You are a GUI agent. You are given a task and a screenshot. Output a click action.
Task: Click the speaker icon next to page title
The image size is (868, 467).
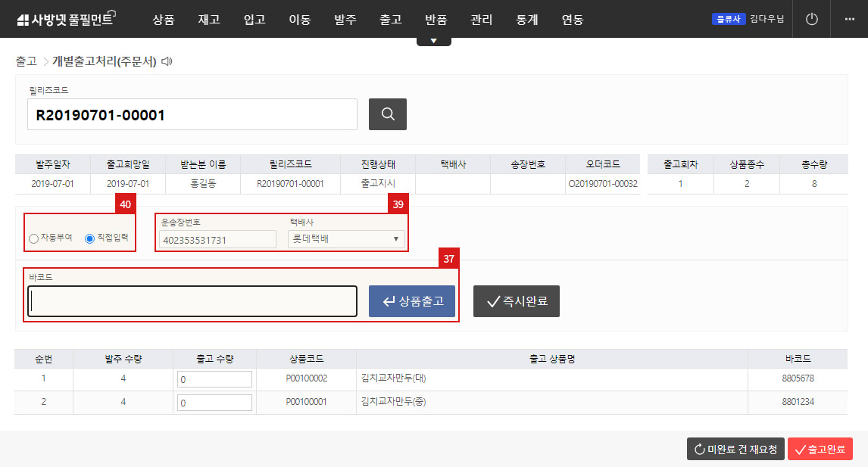168,61
